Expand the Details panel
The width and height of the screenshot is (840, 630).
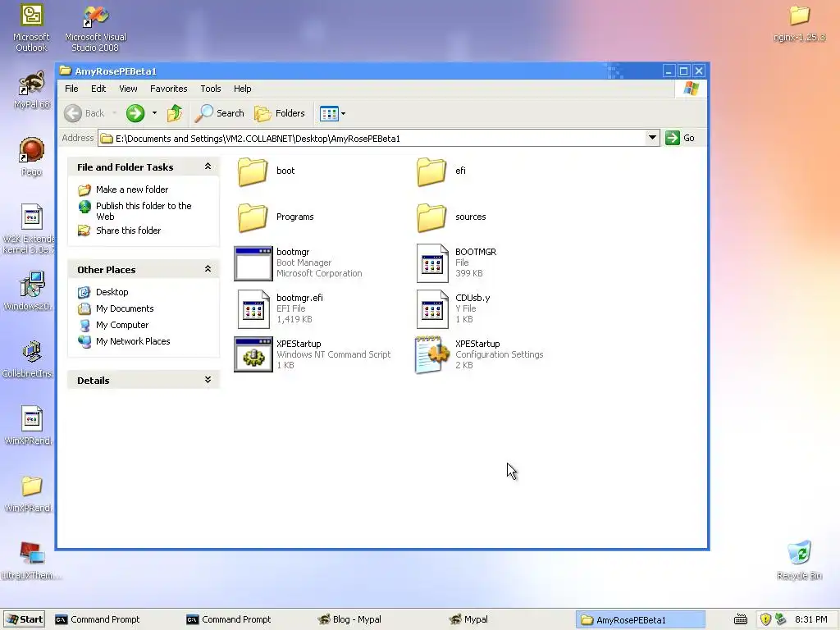coord(208,380)
